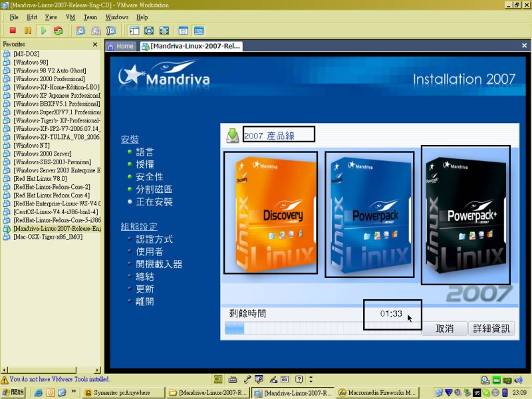This screenshot has height=399, width=532.
Task: Click the CH language bar indicator
Action: [218, 379]
